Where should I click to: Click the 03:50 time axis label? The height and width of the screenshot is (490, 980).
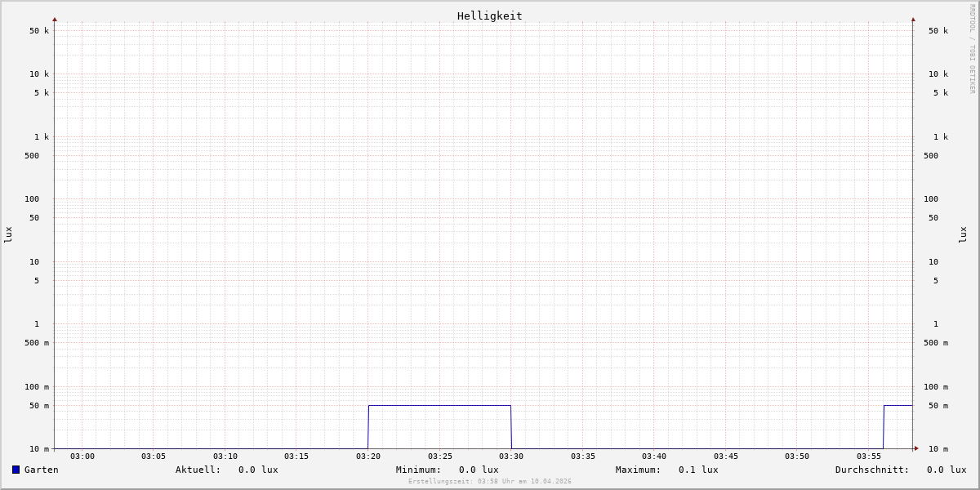point(797,457)
